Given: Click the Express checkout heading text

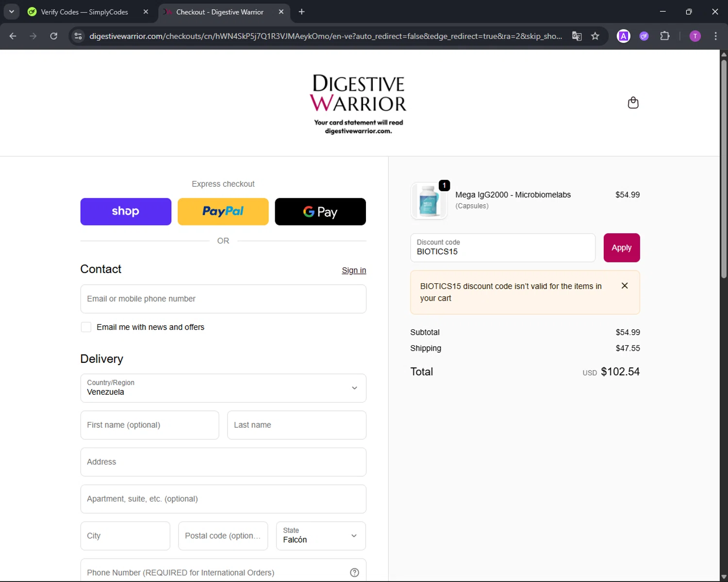Looking at the screenshot, I should tap(223, 184).
